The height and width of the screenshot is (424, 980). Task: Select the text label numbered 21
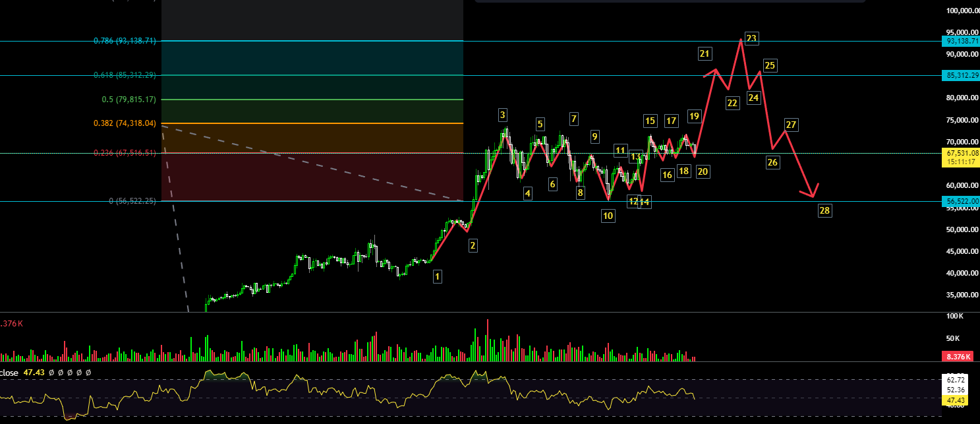click(x=705, y=54)
